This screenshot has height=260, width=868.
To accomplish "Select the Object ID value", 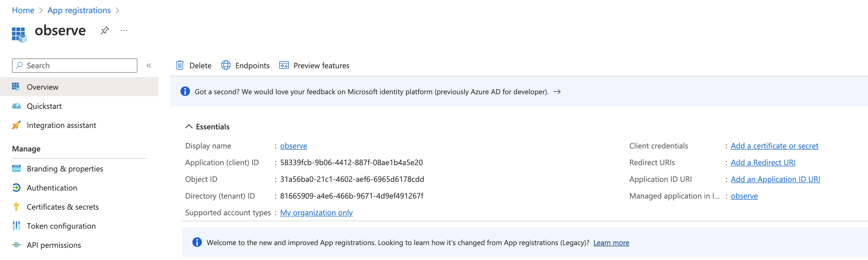I will pos(352,179).
